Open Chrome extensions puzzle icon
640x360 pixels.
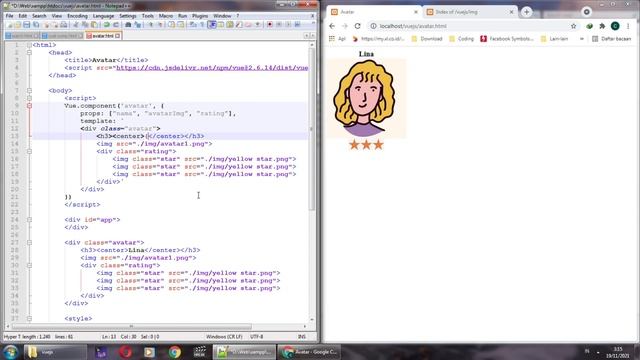click(602, 26)
